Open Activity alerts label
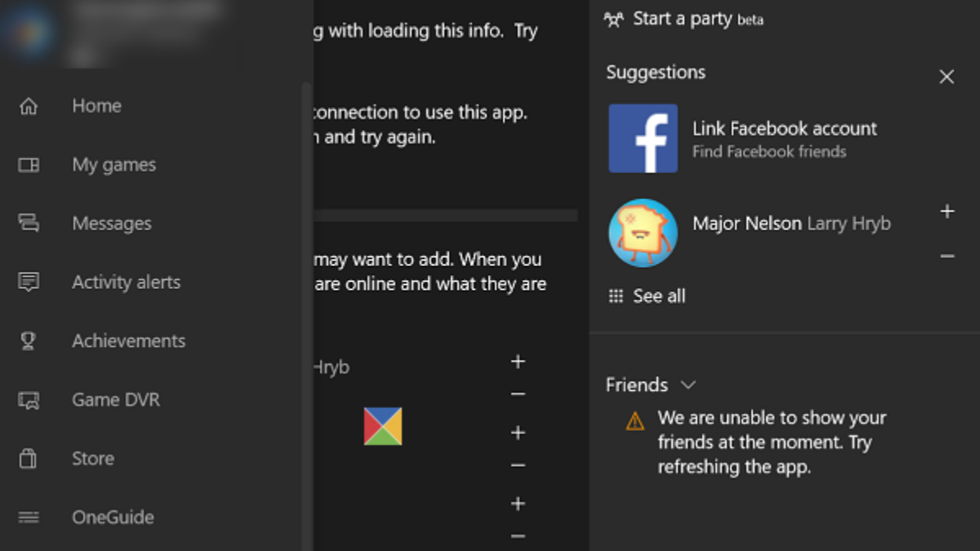980x551 pixels. click(126, 282)
